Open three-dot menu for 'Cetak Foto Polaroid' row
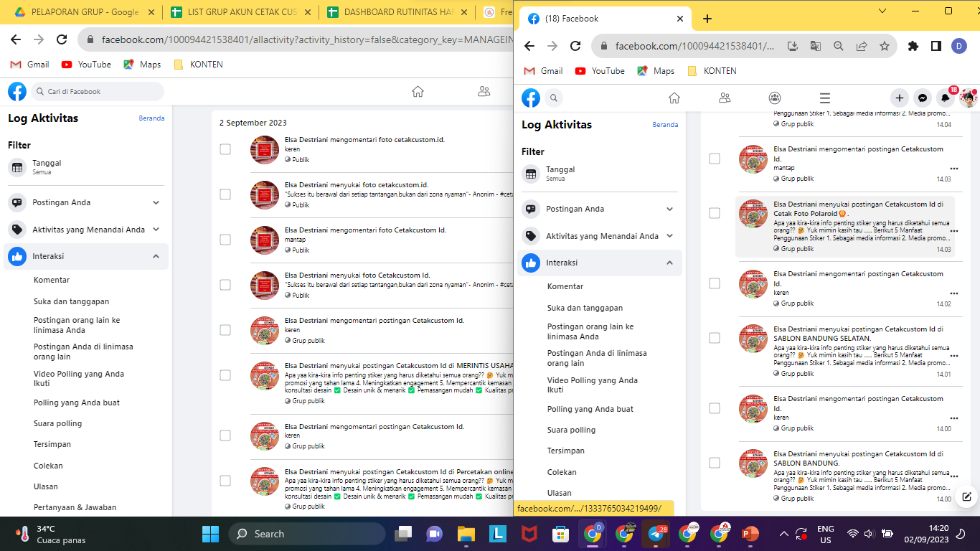Screen dimensions: 980x551 pos(954,231)
